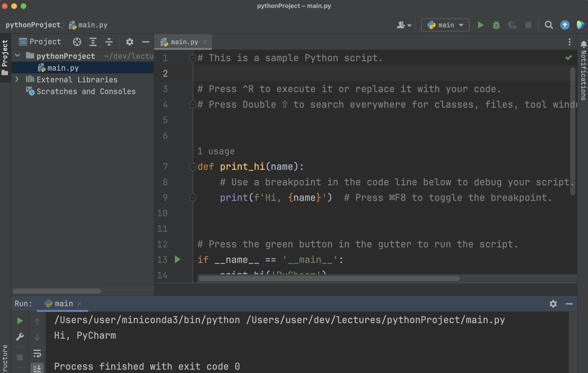Open Project panel gear options

pyautogui.click(x=129, y=42)
